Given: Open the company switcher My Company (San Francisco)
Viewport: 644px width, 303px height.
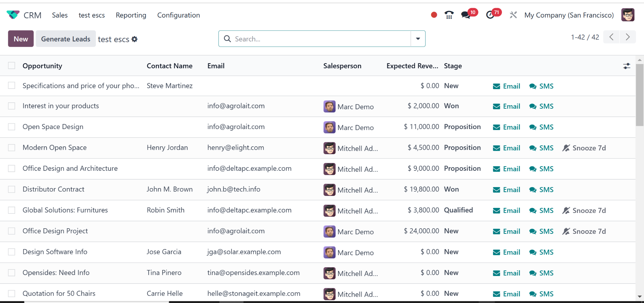Looking at the screenshot, I should (569, 15).
